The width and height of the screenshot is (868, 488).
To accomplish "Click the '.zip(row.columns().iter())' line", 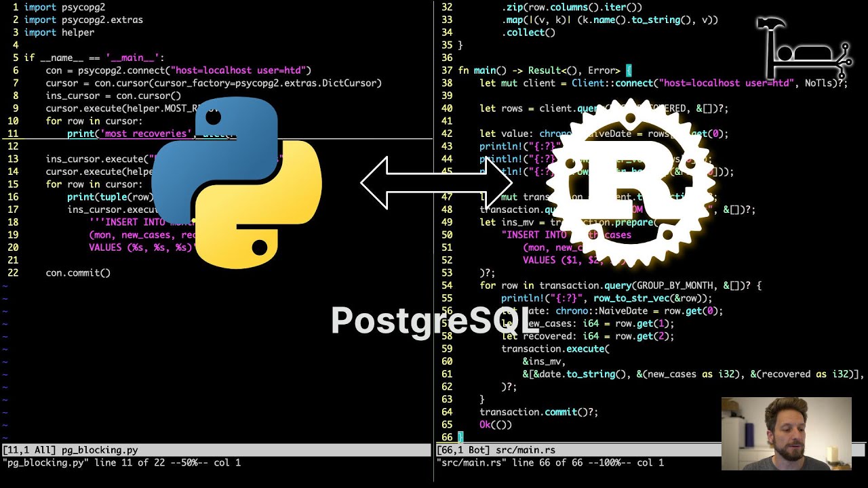I will pyautogui.click(x=572, y=7).
